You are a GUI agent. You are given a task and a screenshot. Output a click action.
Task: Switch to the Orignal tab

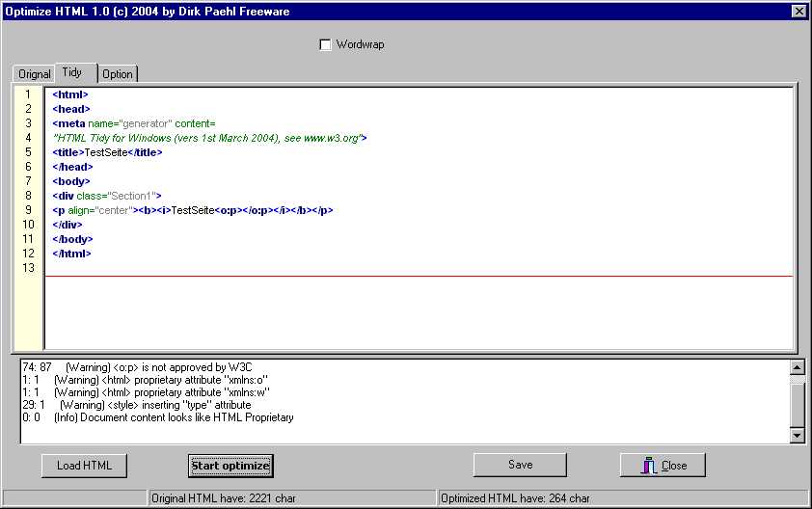(x=34, y=74)
